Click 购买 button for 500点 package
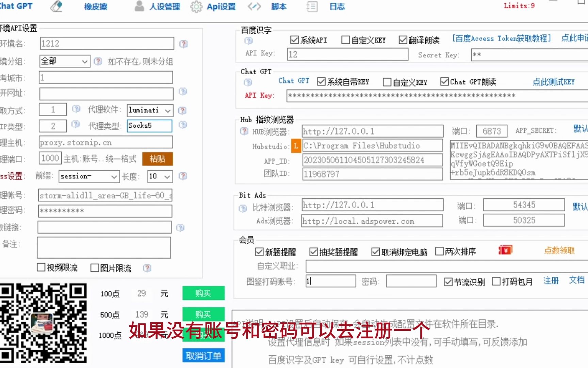The image size is (588, 368). [x=203, y=314]
